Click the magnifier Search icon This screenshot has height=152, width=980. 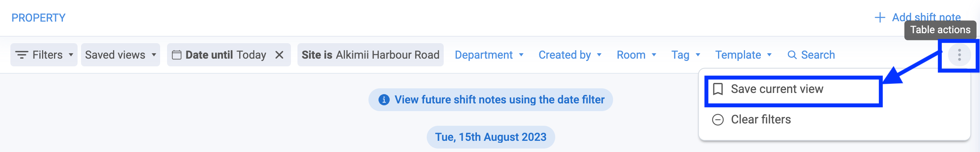(792, 55)
